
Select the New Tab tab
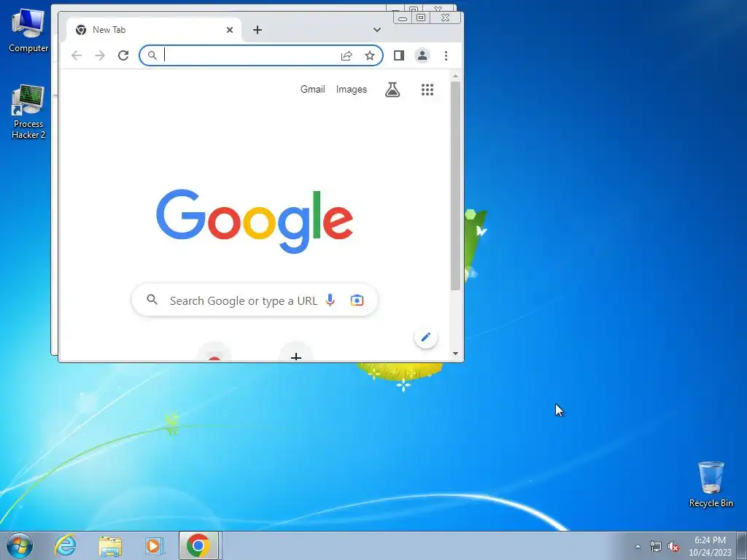(153, 30)
